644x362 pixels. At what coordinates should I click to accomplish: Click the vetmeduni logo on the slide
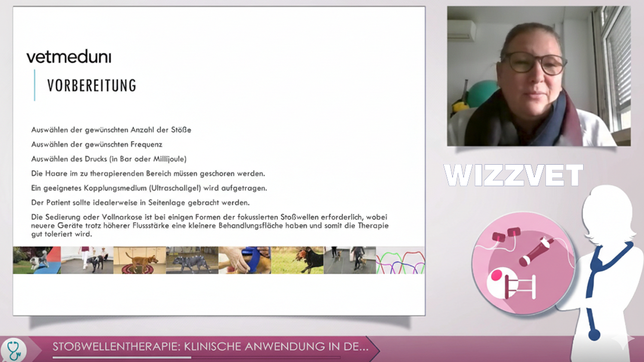point(68,57)
